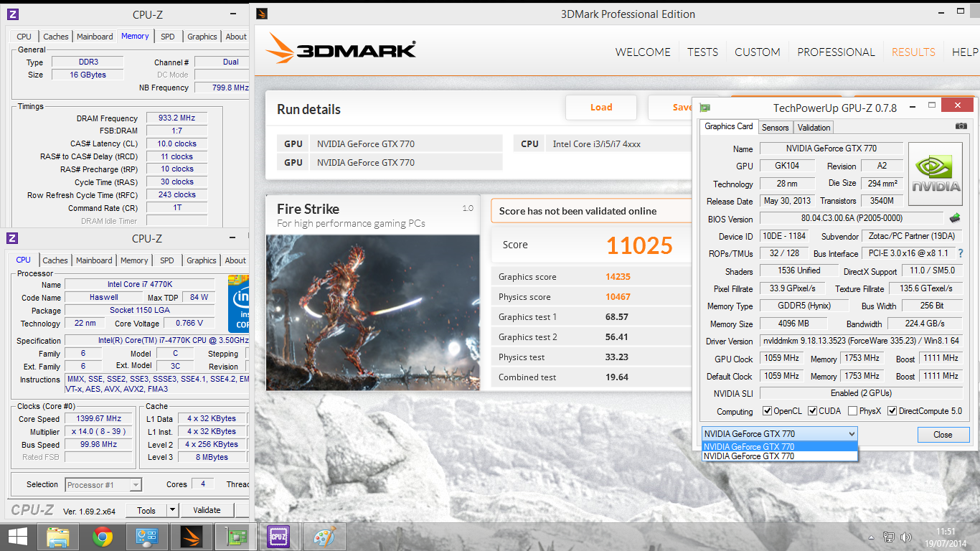The height and width of the screenshot is (551, 980).
Task: Launch Google Chrome from the taskbar
Action: pos(103,537)
